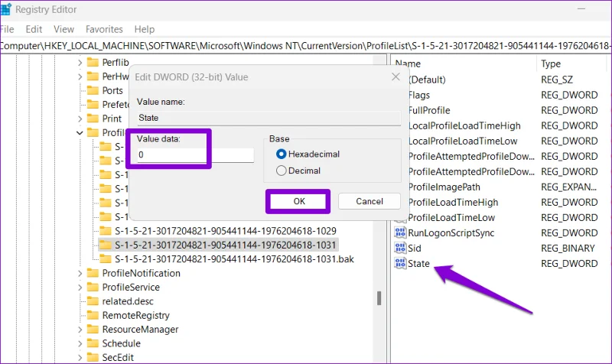Select the ProfileLoadTimeHigh value

[x=453, y=202]
